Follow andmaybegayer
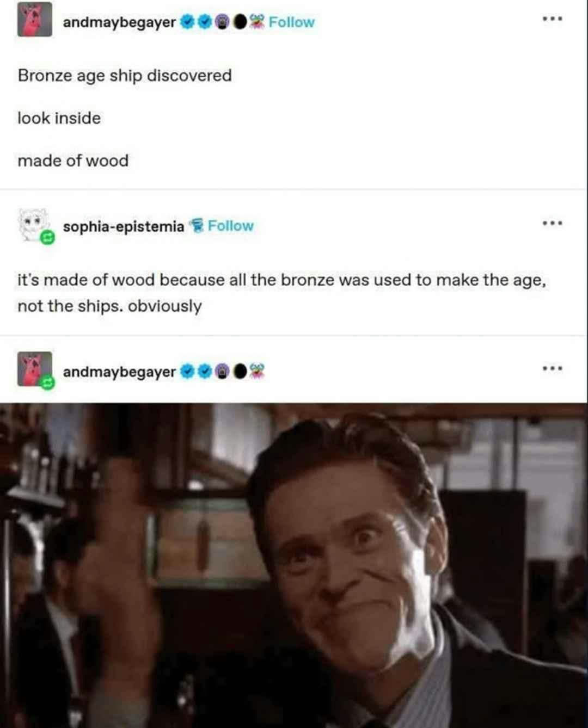The image size is (588, 728). tap(292, 22)
